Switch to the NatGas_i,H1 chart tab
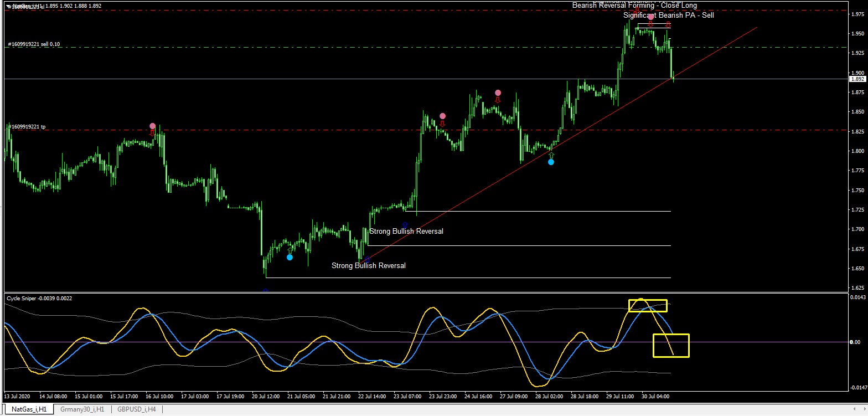868x416 pixels. coord(29,410)
